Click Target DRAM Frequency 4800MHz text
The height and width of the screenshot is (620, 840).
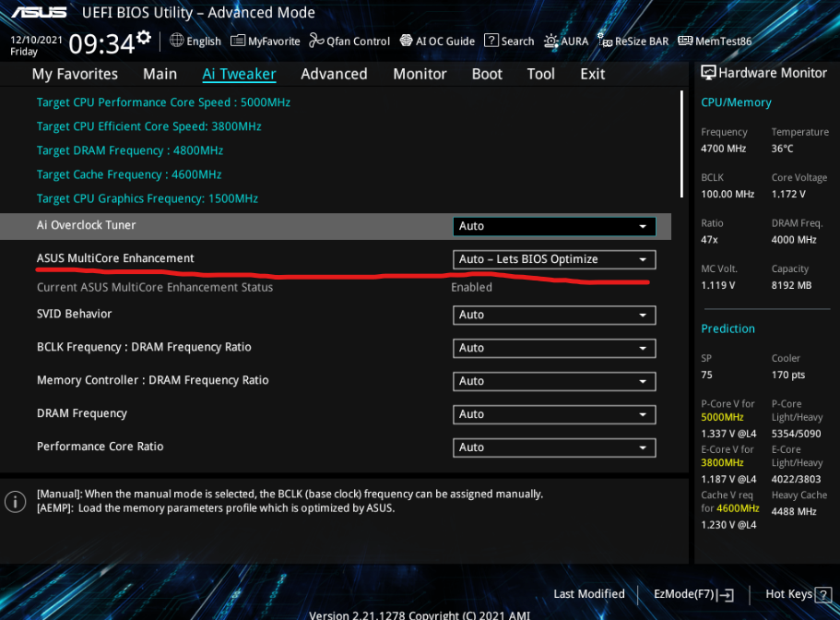(130, 150)
